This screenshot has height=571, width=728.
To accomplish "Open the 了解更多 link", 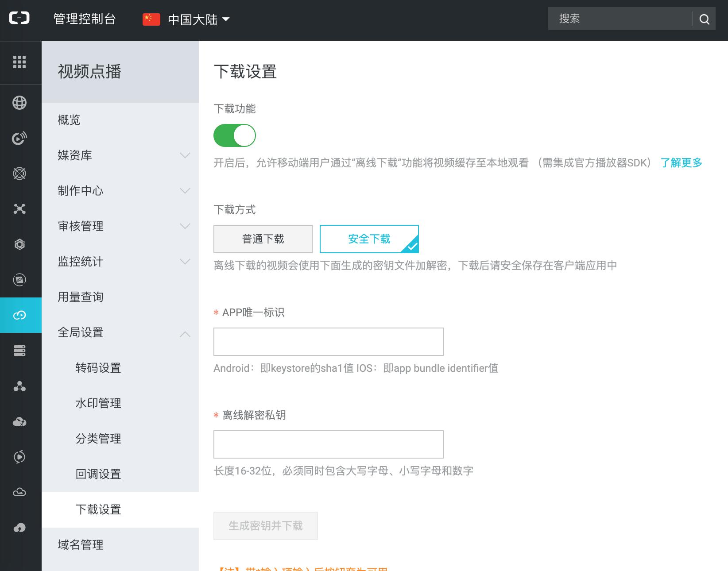I will [x=682, y=163].
